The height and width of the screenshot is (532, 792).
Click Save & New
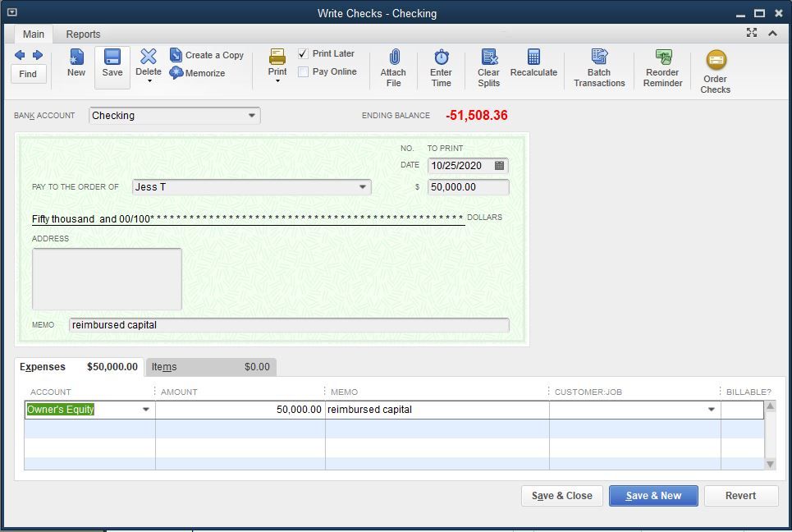pyautogui.click(x=653, y=496)
